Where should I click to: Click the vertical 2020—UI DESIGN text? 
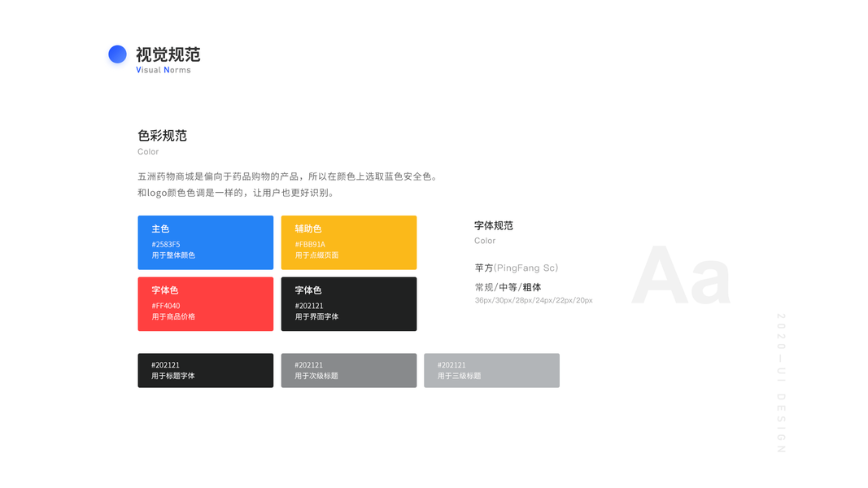(780, 382)
